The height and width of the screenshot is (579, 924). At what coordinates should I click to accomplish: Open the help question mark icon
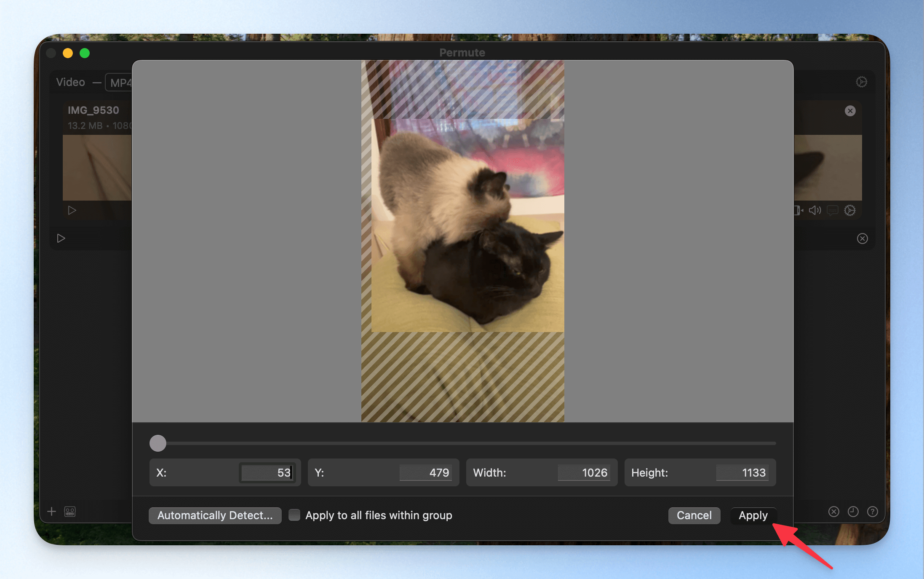point(872,512)
